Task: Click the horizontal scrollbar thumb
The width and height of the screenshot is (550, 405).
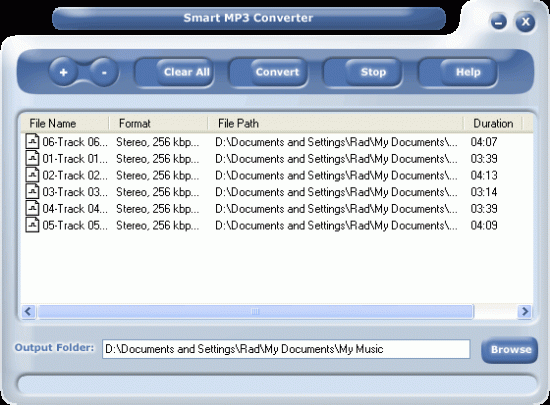Action: coord(255,311)
